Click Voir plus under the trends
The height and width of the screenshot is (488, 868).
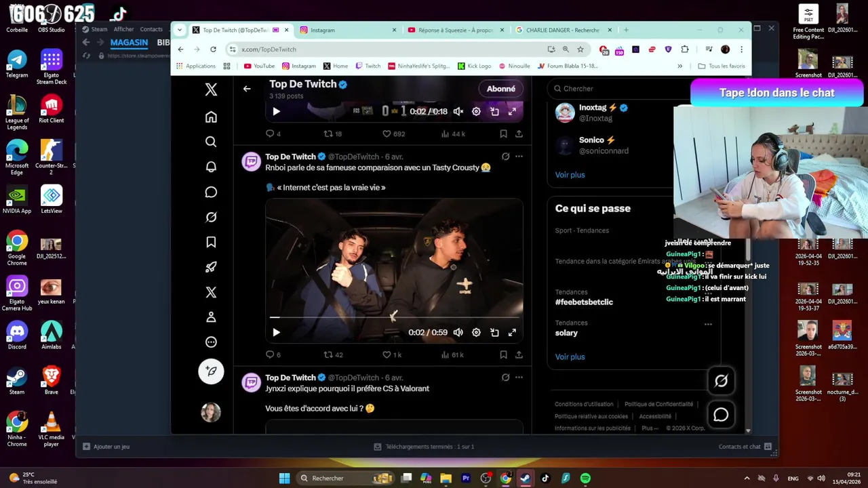pyautogui.click(x=570, y=357)
